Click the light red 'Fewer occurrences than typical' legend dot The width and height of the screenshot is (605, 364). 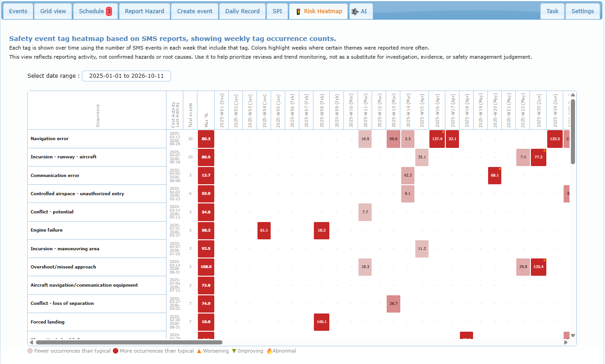(30, 351)
